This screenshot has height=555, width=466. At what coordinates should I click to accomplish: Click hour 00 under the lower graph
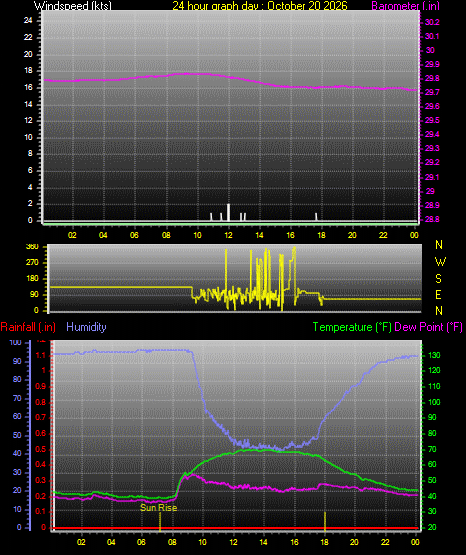click(x=415, y=542)
